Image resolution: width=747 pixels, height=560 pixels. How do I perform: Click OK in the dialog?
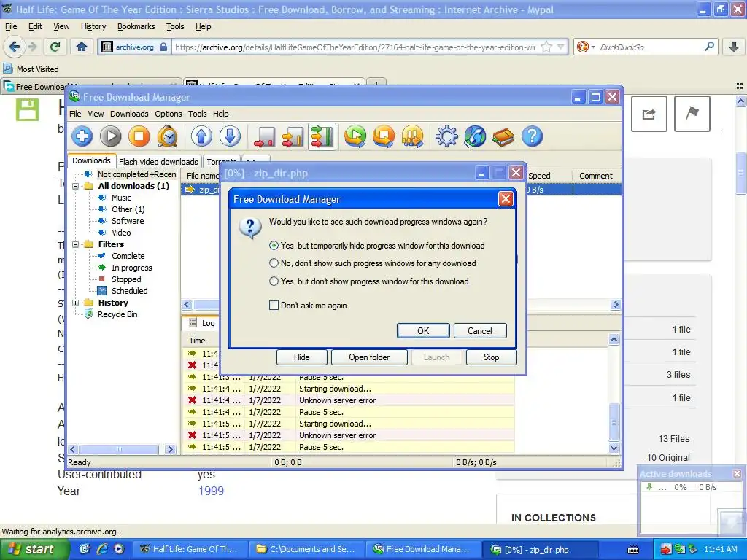(x=423, y=331)
